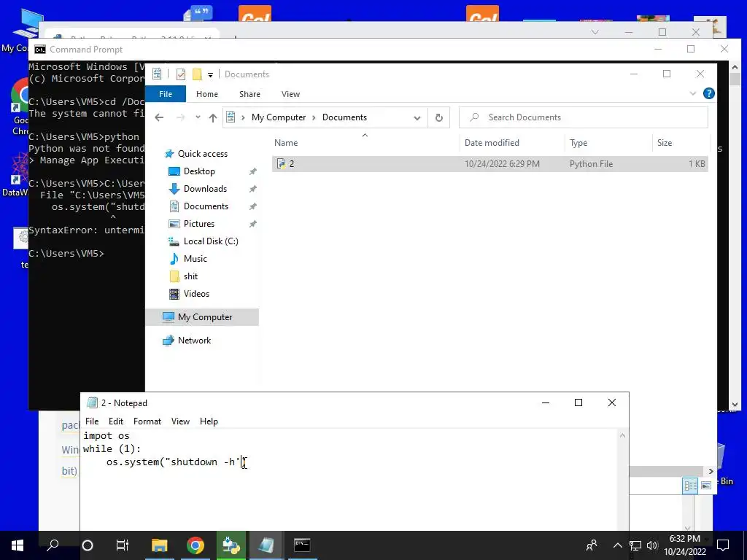The image size is (747, 560).
Task: Open Documents in the navigation pane
Action: tap(206, 206)
